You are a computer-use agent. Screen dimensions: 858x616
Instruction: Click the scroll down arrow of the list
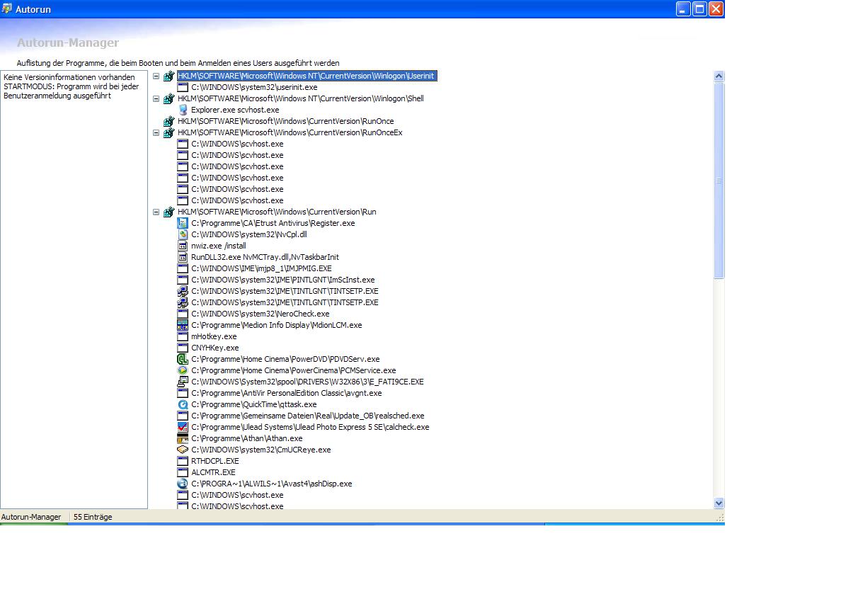click(719, 503)
